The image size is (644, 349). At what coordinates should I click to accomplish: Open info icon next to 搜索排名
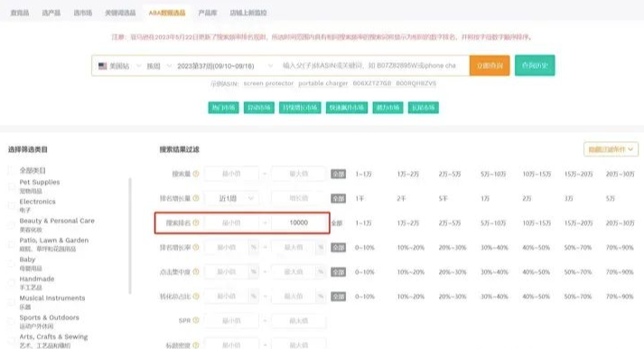tap(196, 222)
